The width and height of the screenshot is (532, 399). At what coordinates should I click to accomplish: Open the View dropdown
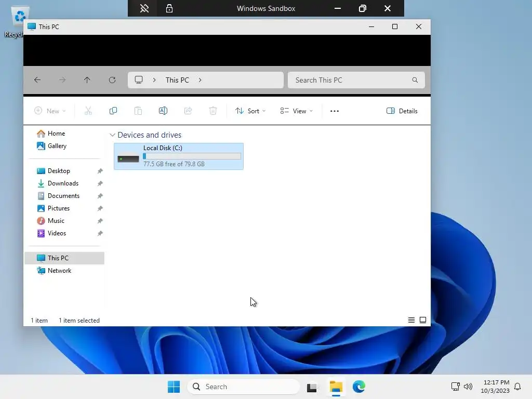pos(296,111)
